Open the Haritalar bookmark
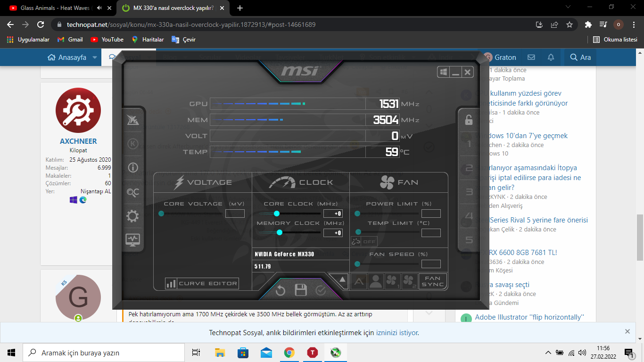This screenshot has height=362, width=644. [x=148, y=40]
